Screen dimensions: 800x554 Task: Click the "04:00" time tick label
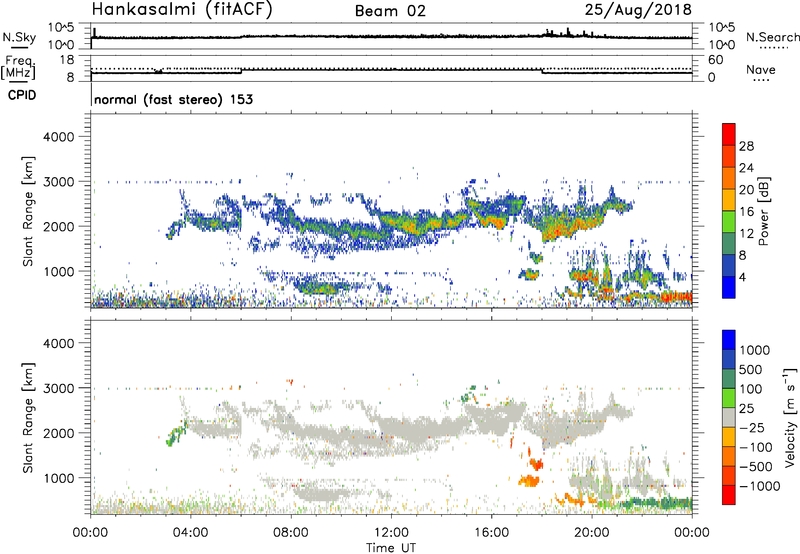[x=190, y=533]
